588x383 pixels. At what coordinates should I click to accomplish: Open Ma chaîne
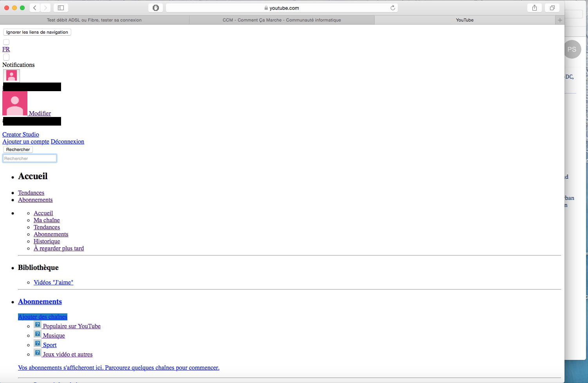coord(47,220)
